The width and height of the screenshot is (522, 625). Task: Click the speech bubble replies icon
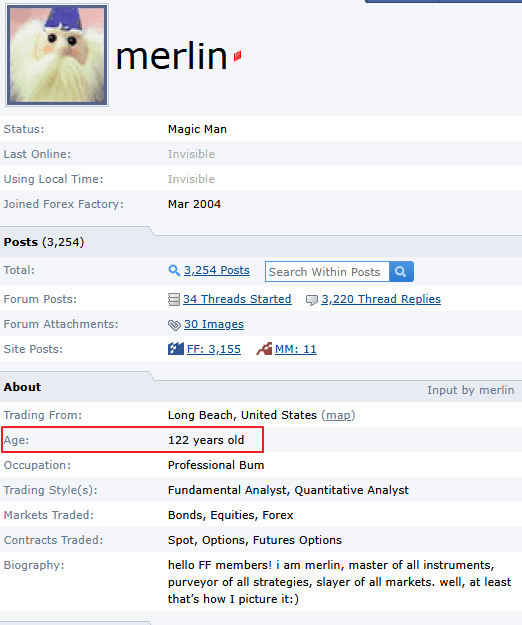pos(312,300)
